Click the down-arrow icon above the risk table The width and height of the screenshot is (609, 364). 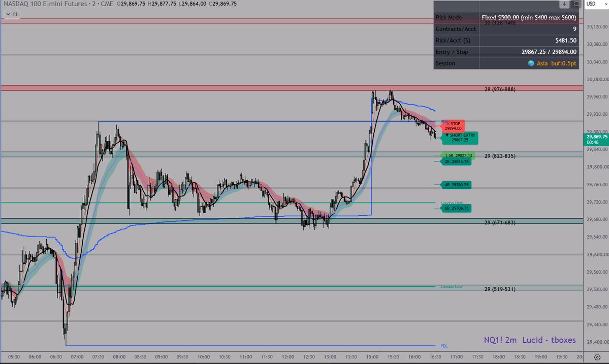point(564,4)
